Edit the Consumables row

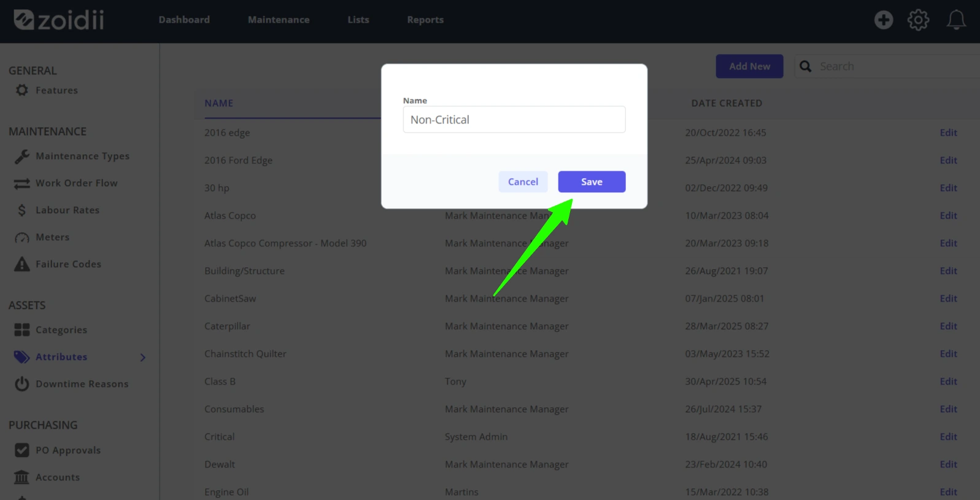[948, 409]
